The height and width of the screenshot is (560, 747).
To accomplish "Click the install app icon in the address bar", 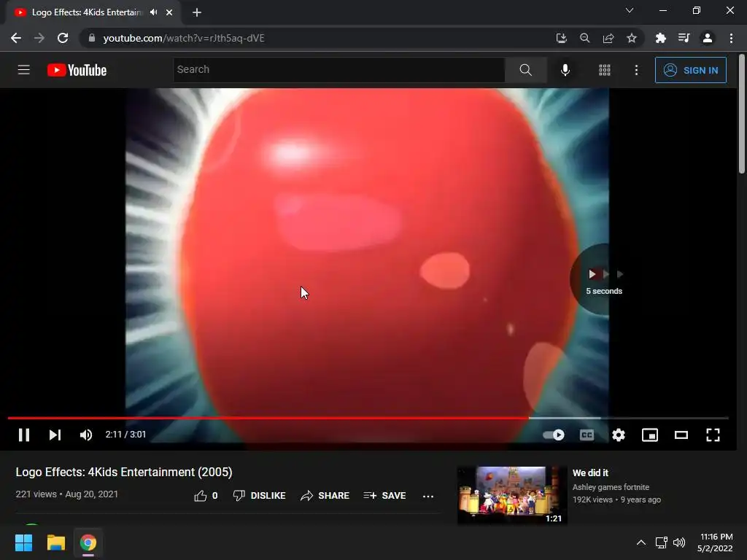I will pyautogui.click(x=561, y=38).
